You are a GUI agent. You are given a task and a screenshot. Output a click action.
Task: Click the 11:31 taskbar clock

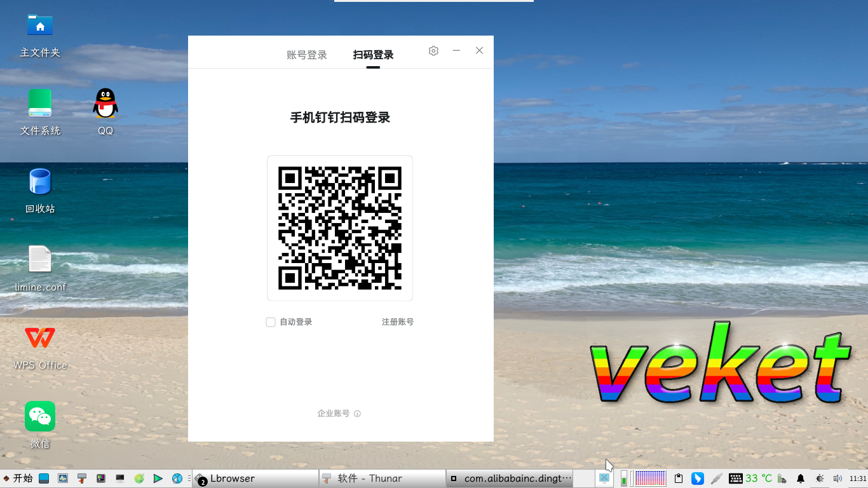point(858,478)
